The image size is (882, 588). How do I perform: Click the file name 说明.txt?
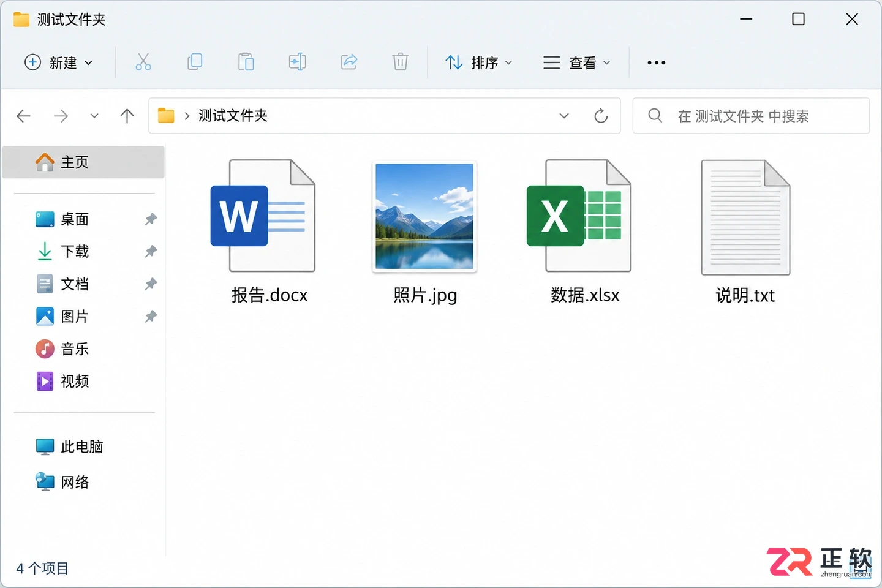745,296
